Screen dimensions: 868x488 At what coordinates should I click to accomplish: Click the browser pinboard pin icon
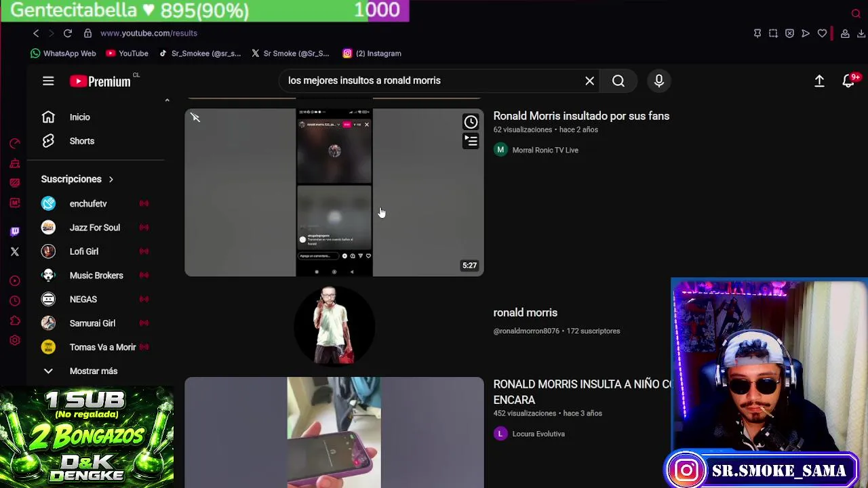click(757, 33)
